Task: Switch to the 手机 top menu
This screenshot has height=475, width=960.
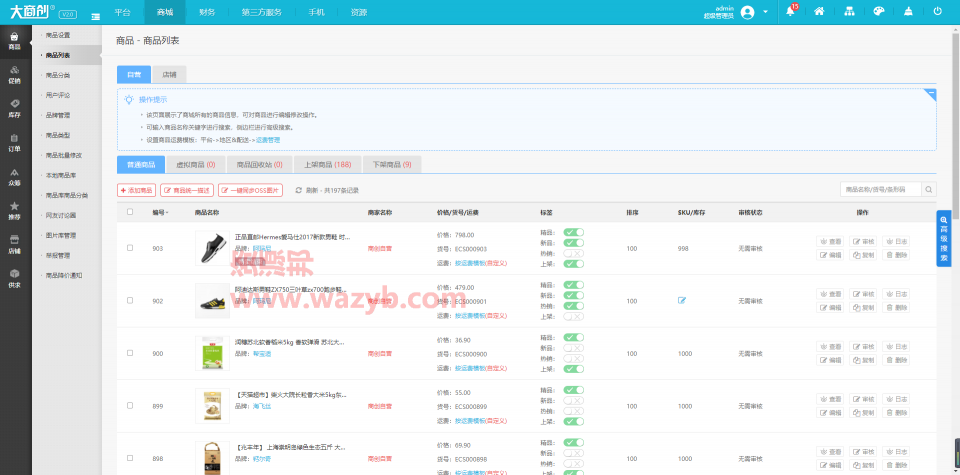Action: coord(317,12)
